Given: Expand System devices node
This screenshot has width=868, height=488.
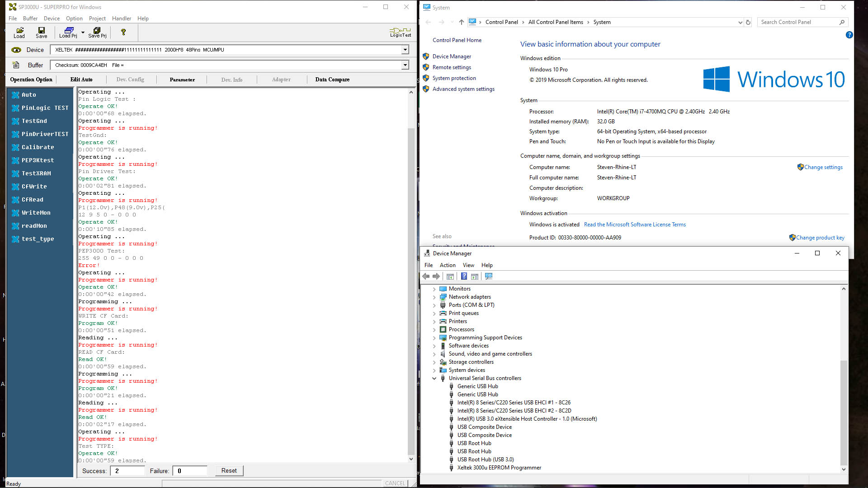Looking at the screenshot, I should (434, 371).
